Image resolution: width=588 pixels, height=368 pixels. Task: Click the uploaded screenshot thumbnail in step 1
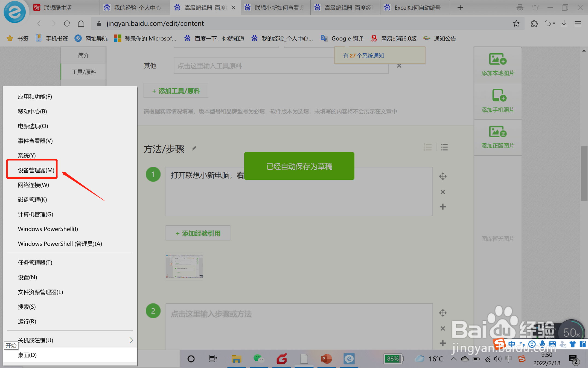click(x=184, y=266)
